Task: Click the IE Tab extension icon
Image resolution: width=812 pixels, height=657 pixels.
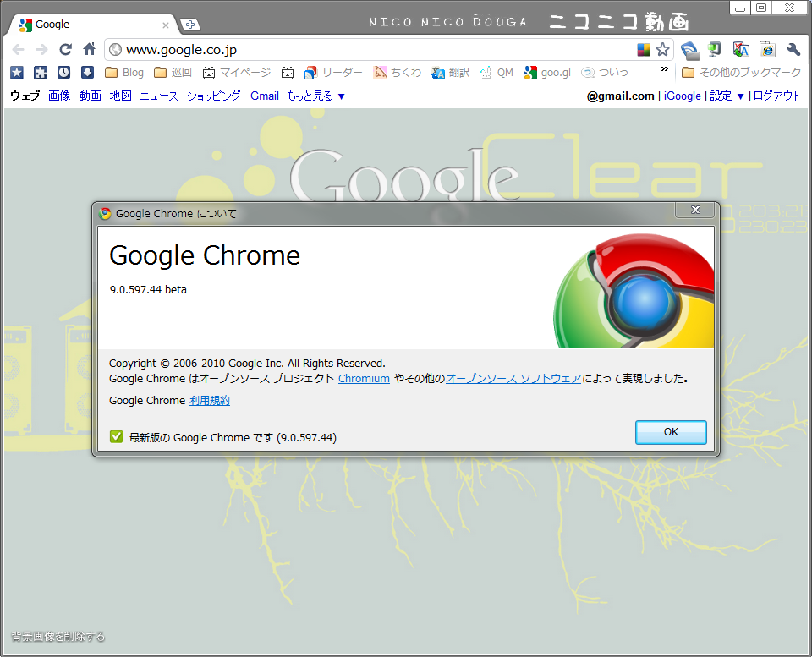Action: pos(767,50)
